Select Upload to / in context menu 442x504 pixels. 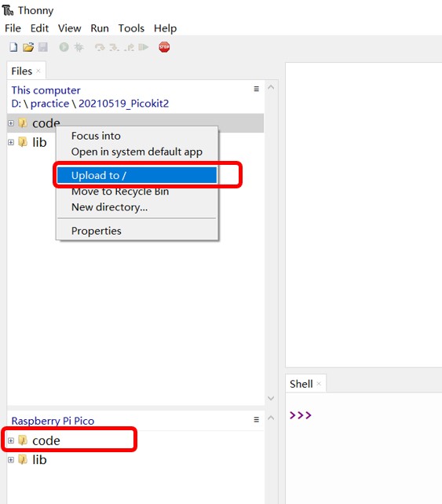click(137, 175)
